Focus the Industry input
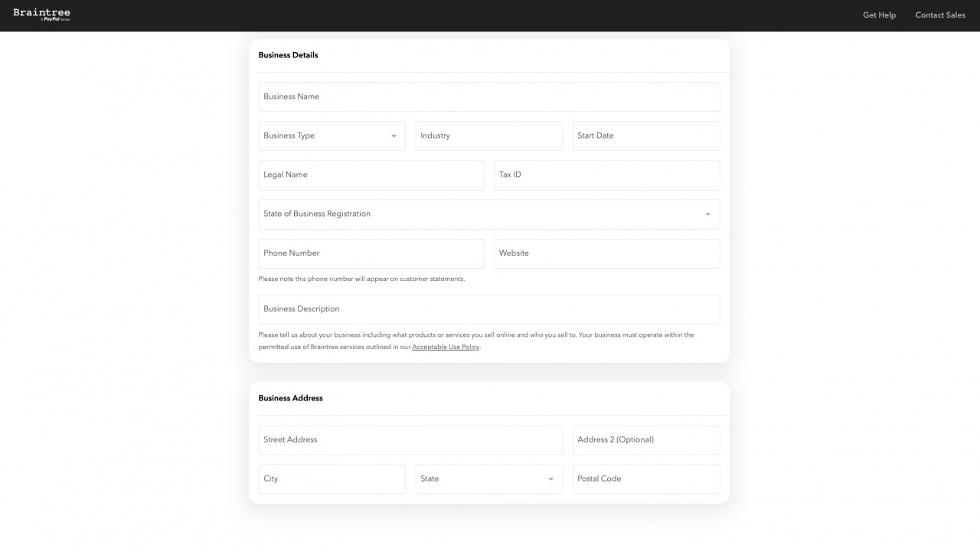 pyautogui.click(x=488, y=136)
